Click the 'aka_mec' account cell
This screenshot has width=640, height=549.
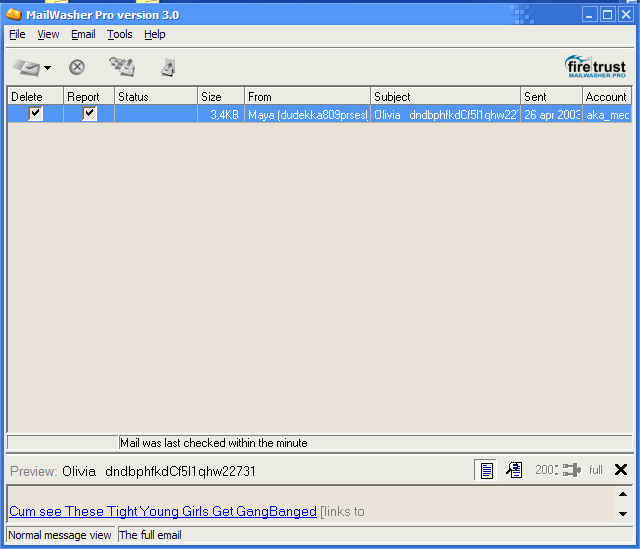point(607,115)
